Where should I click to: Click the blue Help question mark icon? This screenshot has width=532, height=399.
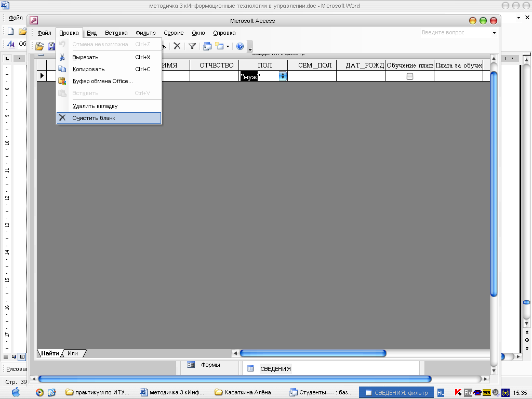(x=240, y=46)
